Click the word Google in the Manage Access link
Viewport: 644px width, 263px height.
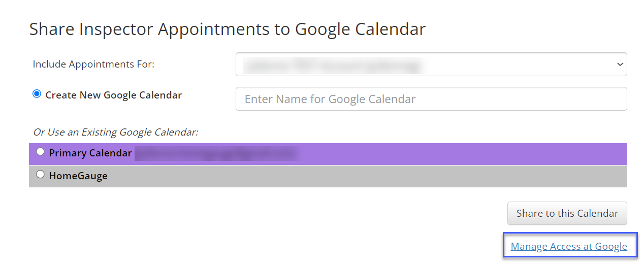611,247
